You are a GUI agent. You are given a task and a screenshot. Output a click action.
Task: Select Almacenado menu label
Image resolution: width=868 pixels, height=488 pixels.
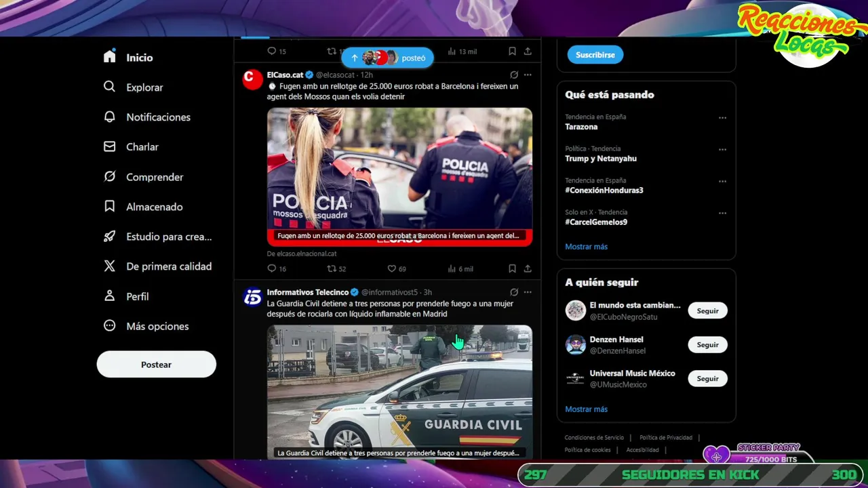[154, 207]
